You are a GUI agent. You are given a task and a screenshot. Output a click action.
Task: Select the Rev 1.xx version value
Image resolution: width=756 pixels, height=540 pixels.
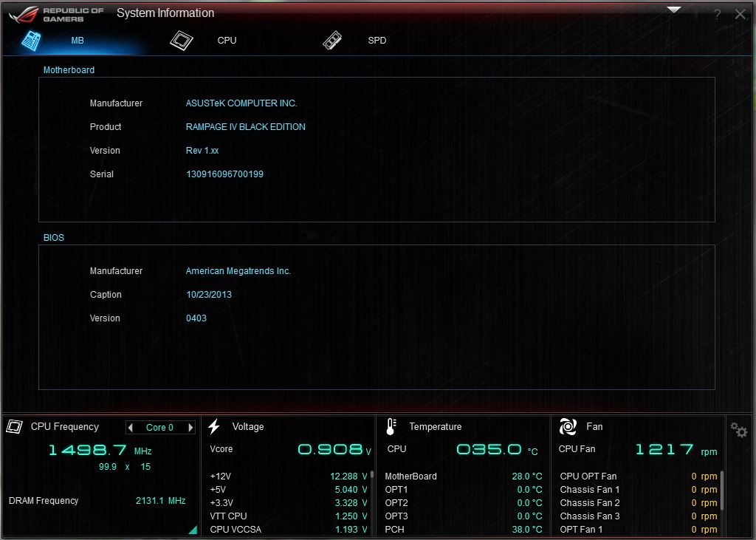[202, 151]
